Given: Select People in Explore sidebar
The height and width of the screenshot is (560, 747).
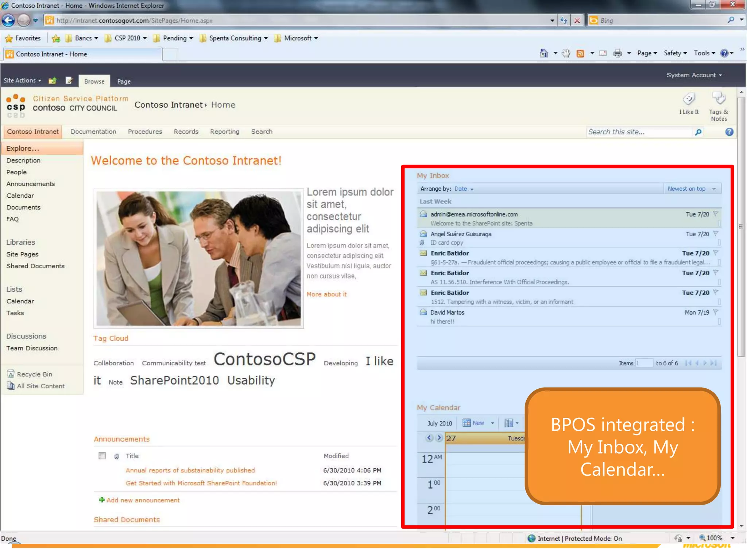Looking at the screenshot, I should point(16,172).
